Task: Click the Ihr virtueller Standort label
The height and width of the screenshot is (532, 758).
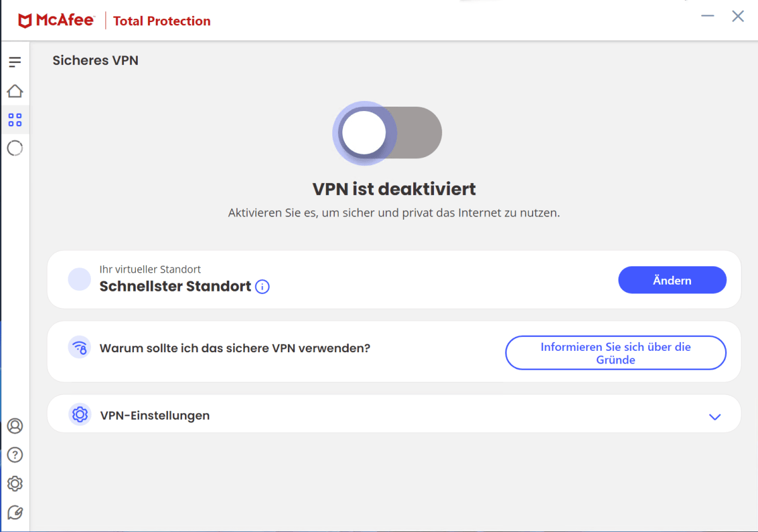Action: tap(150, 269)
